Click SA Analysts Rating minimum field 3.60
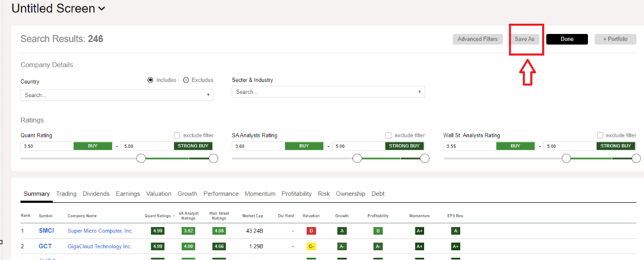 258,146
